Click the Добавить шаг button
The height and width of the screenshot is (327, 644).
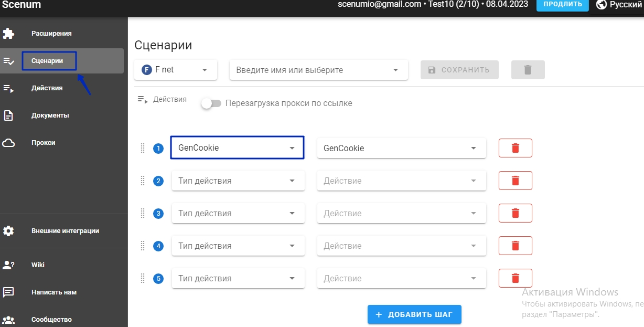point(414,314)
